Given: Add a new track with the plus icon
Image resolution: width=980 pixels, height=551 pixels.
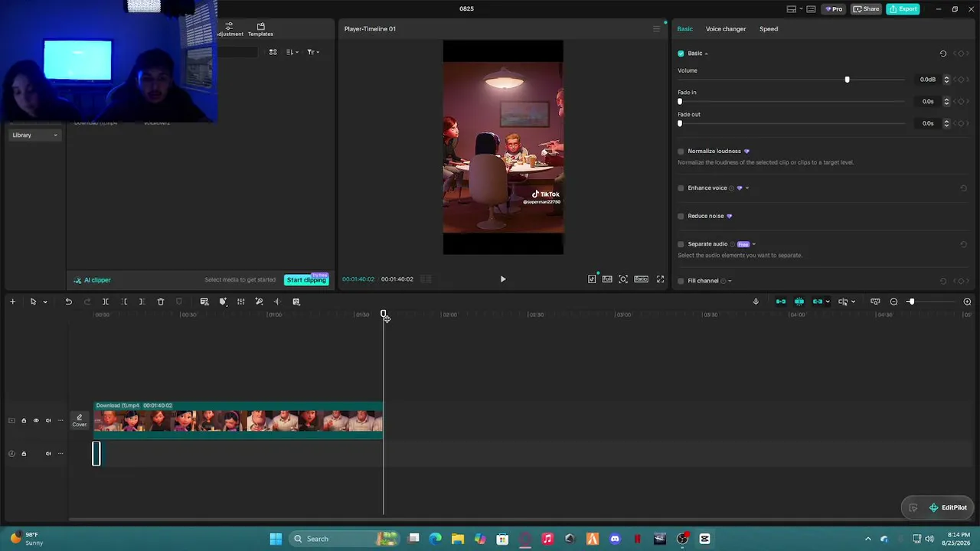Looking at the screenshot, I should [12, 302].
